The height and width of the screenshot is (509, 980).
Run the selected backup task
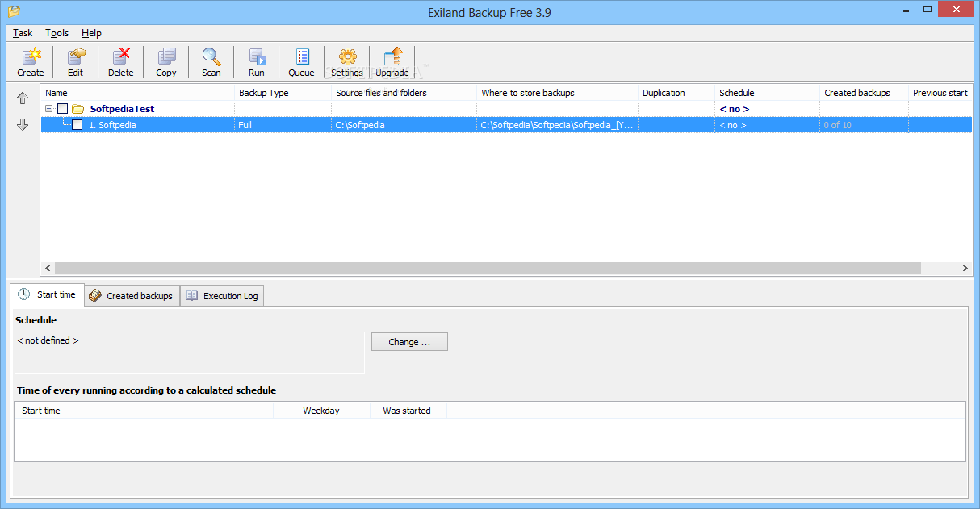[257, 62]
